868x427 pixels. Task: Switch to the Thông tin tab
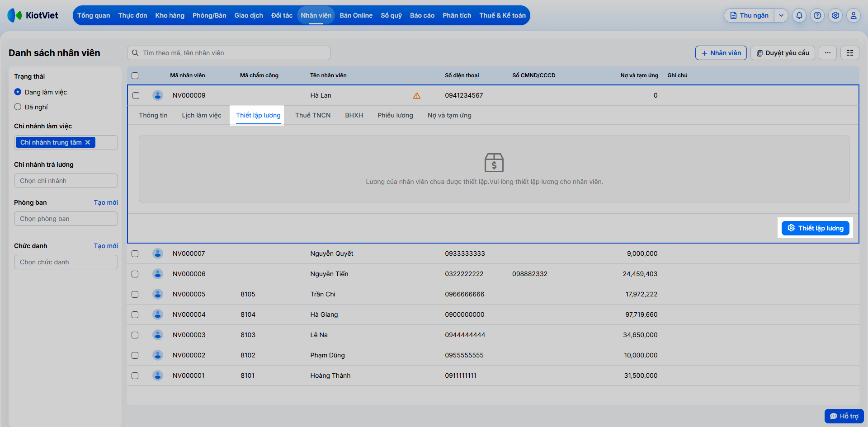pos(153,115)
